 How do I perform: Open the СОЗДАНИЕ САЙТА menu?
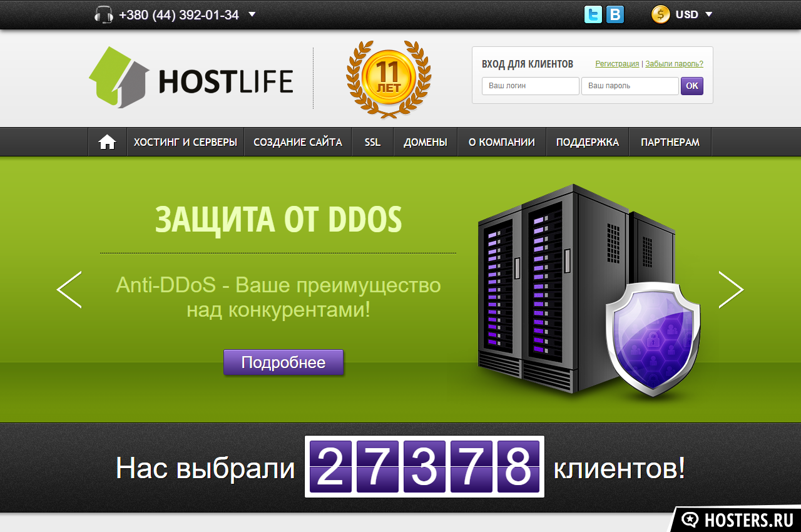[298, 142]
